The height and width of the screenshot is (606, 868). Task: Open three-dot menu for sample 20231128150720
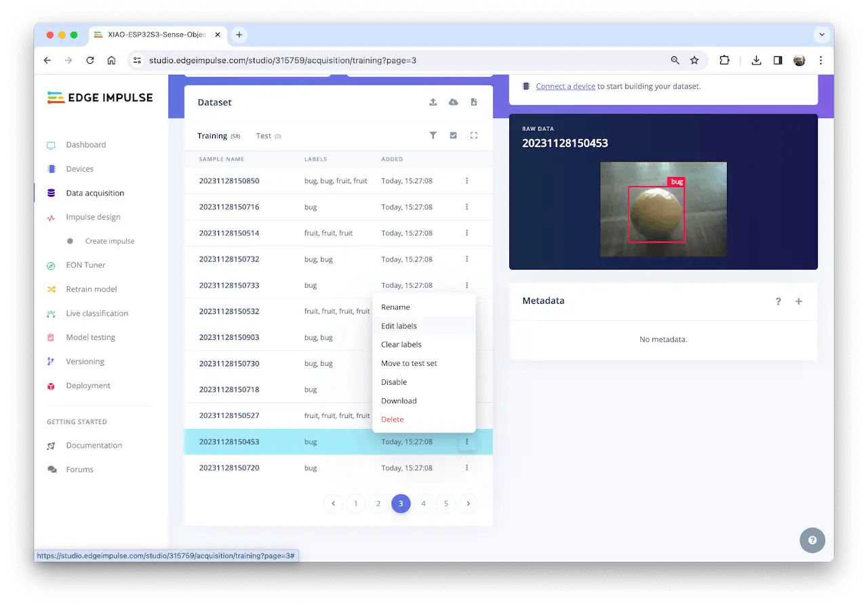point(467,468)
